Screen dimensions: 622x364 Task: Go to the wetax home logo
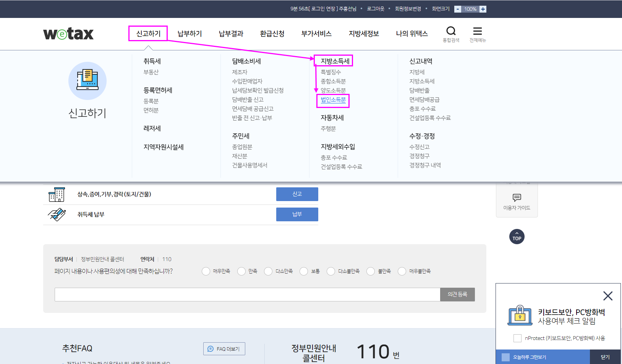point(68,34)
